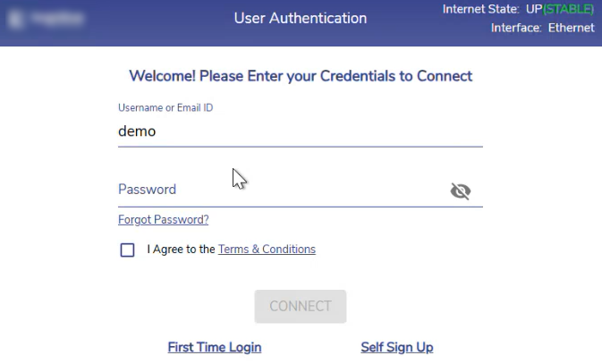Click the Interface label in the header
Screen dimensions: 602x364
(516, 28)
